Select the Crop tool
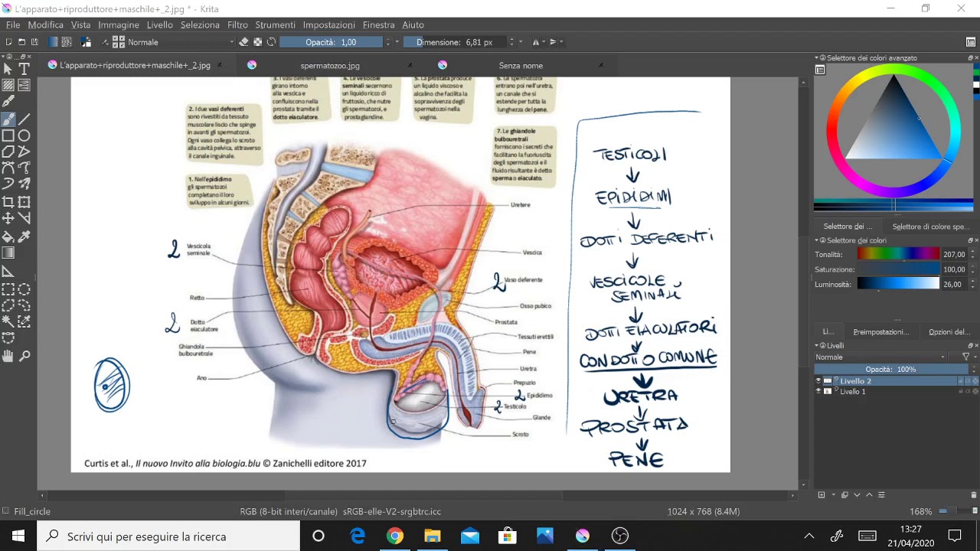 point(8,202)
